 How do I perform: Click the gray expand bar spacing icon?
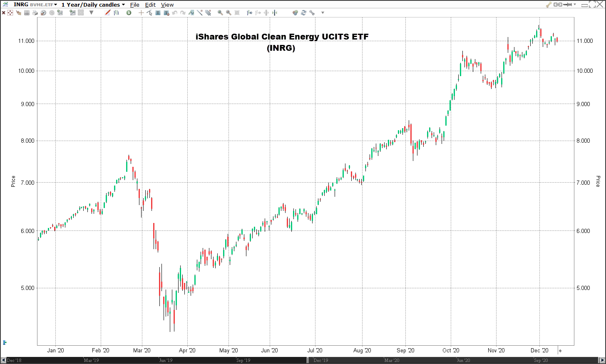tap(266, 13)
